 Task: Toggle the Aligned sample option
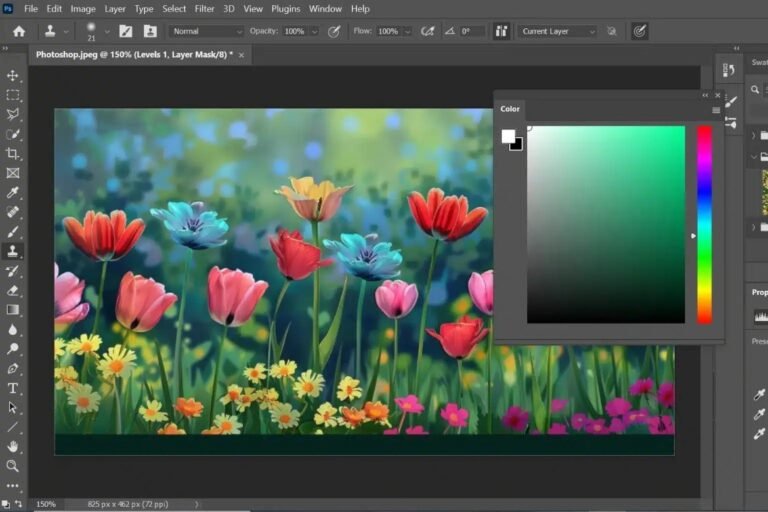(x=502, y=31)
